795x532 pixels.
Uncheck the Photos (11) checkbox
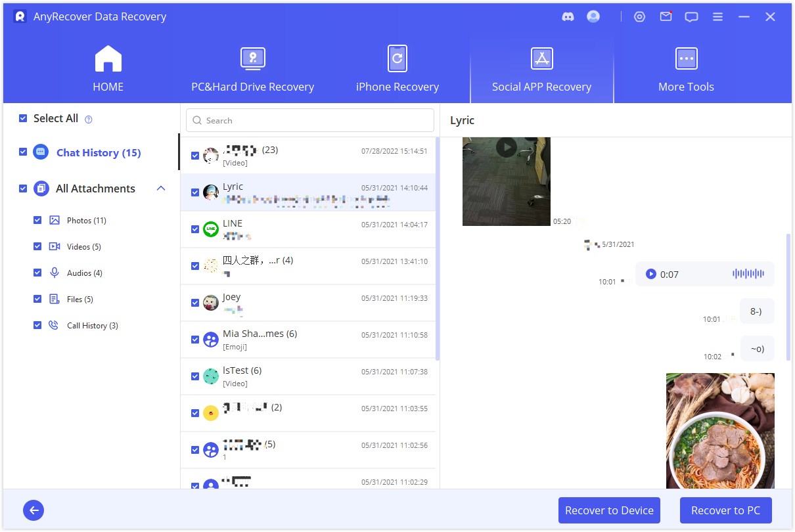tap(37, 220)
